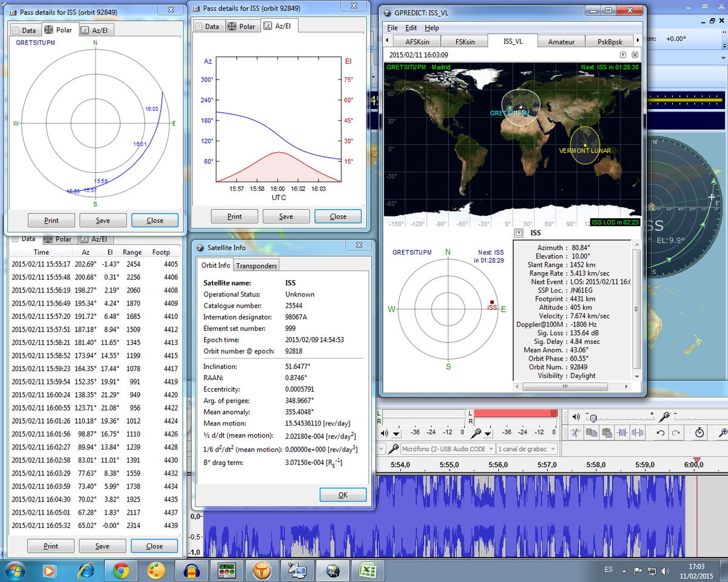Click the Audacity Paste icon
Viewport: 728px width, 582px height.
(x=606, y=433)
